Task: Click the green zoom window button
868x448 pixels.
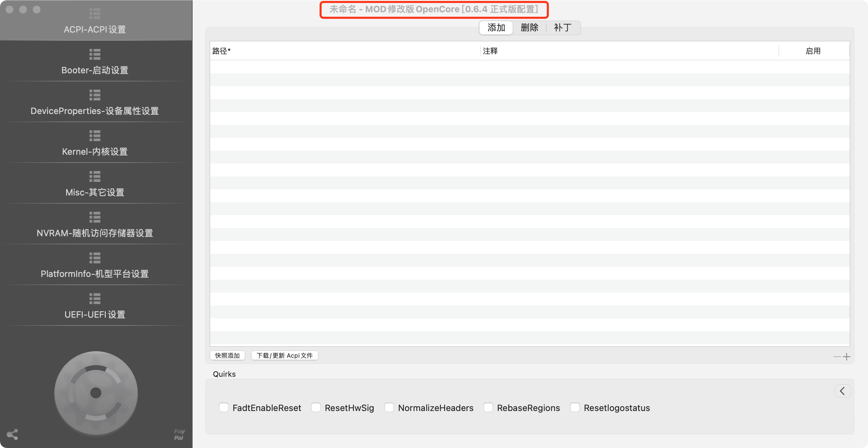Action: click(37, 10)
